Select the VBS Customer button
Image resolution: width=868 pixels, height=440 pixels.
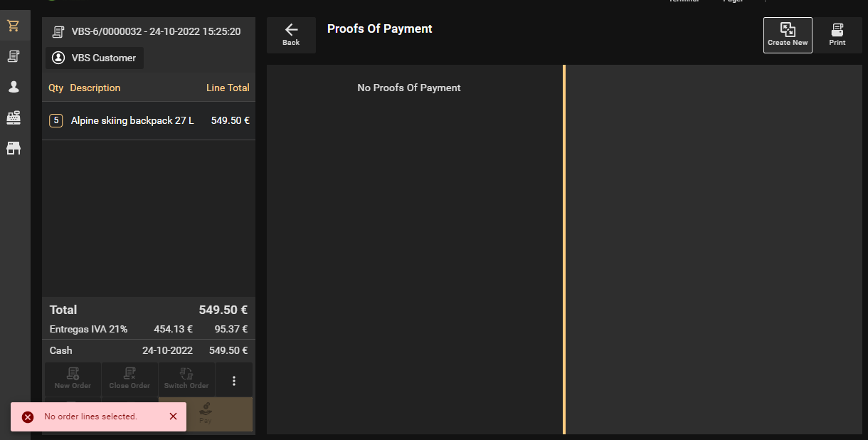coord(95,58)
